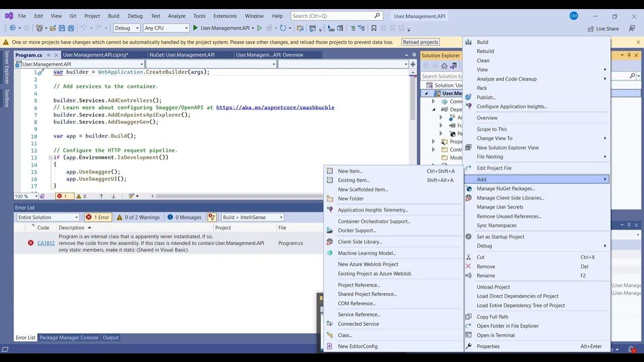Click the green Start debugging arrow

[x=196, y=28]
